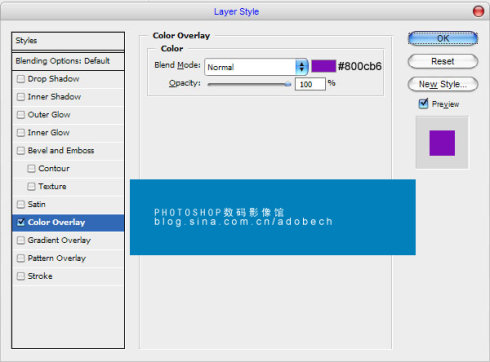The width and height of the screenshot is (490, 362).
Task: Select the Texture label
Action: (x=52, y=187)
